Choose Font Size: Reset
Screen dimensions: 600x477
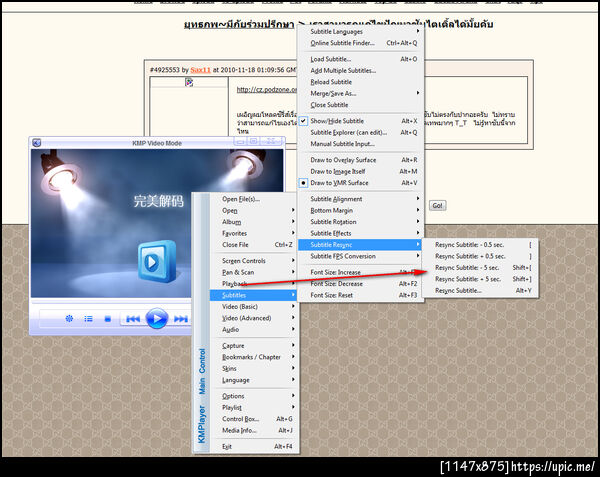point(360,295)
